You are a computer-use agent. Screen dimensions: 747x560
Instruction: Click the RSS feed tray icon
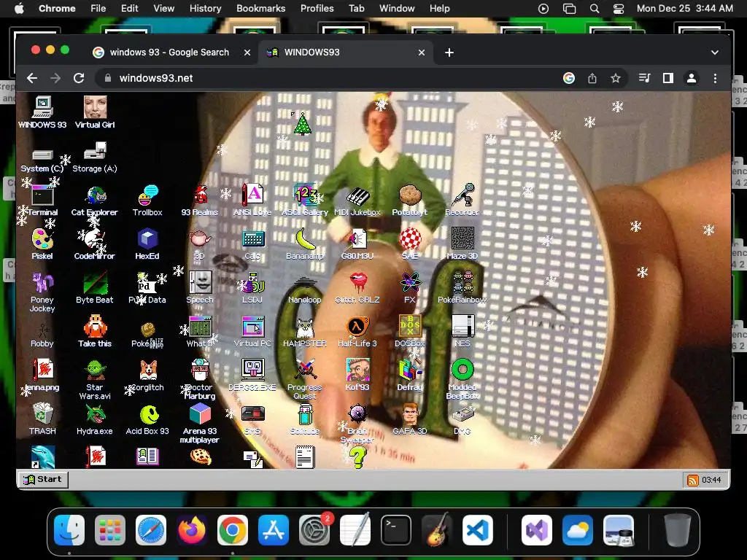pos(692,480)
